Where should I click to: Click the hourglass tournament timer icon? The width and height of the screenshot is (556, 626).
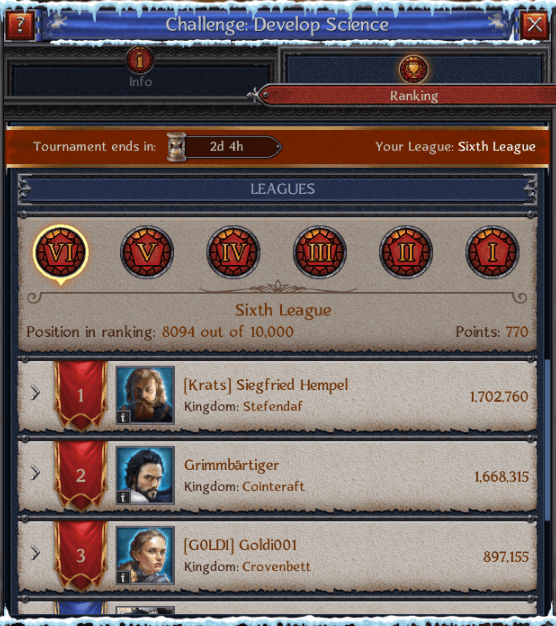tap(176, 147)
